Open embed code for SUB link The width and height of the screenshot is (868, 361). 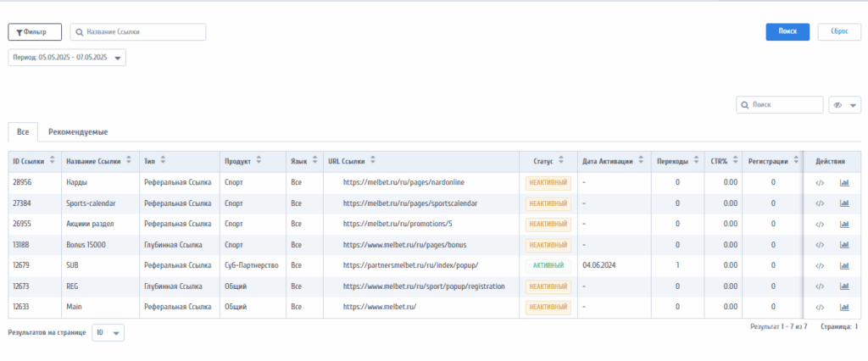coord(820,266)
